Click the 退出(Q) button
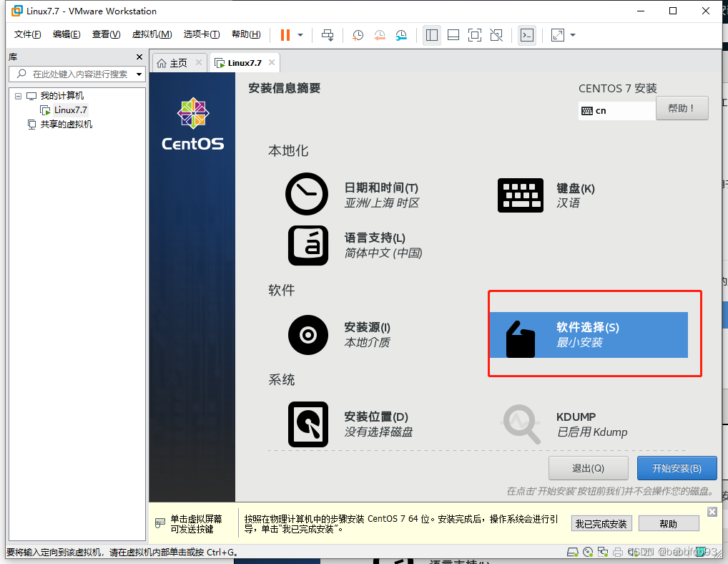 pos(589,468)
